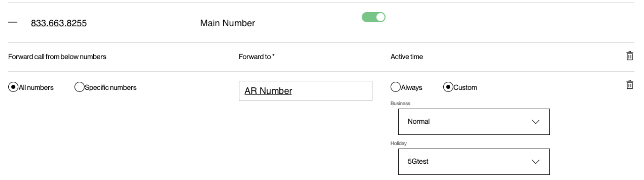Click the chevron arrow in the 5Gtest dropdown
Viewport: 644px width, 180px height.
point(535,162)
